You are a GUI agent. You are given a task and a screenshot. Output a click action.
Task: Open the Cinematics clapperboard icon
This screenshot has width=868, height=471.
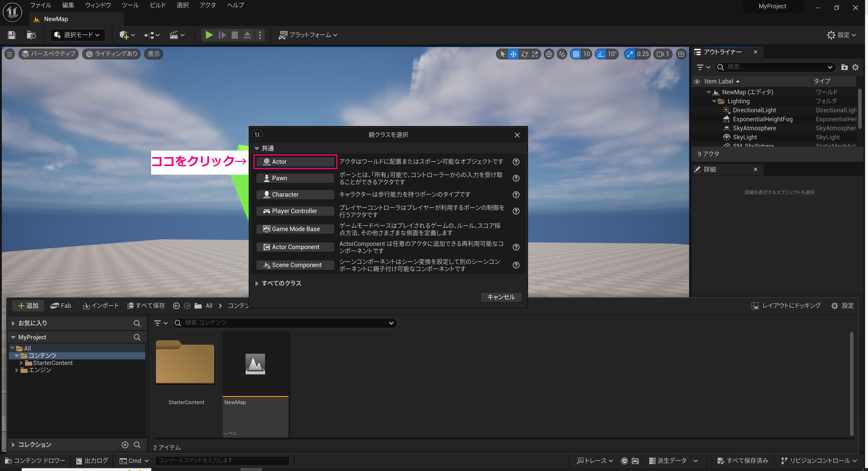click(175, 35)
